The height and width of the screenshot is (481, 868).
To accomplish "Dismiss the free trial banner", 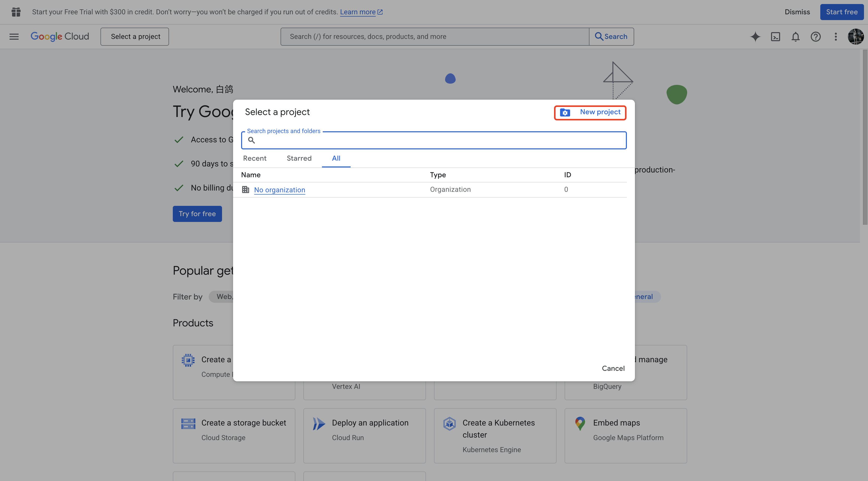I will 797,12.
